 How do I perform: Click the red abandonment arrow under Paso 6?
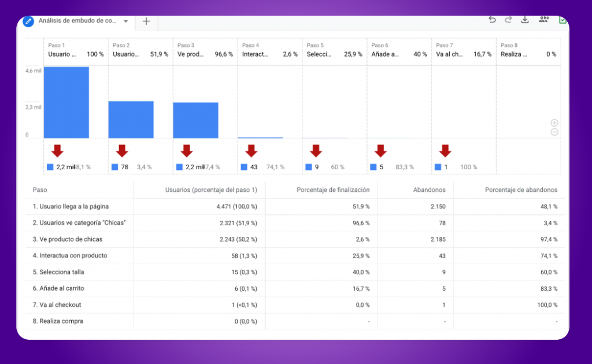point(380,151)
